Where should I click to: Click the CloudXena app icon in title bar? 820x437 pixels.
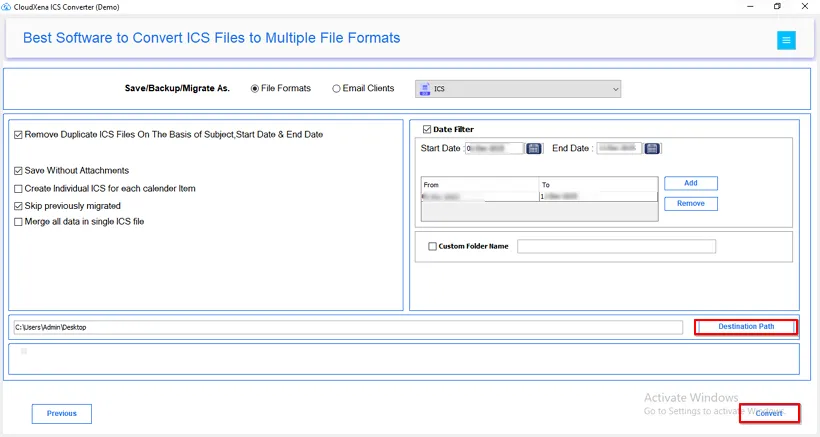6,7
